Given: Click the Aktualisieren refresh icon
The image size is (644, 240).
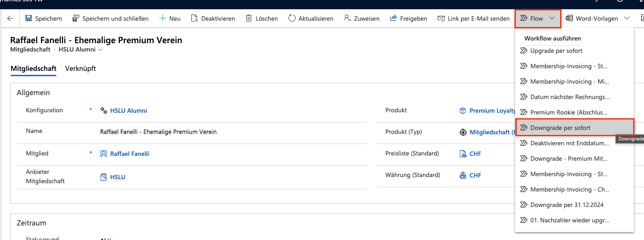Looking at the screenshot, I should point(292,18).
